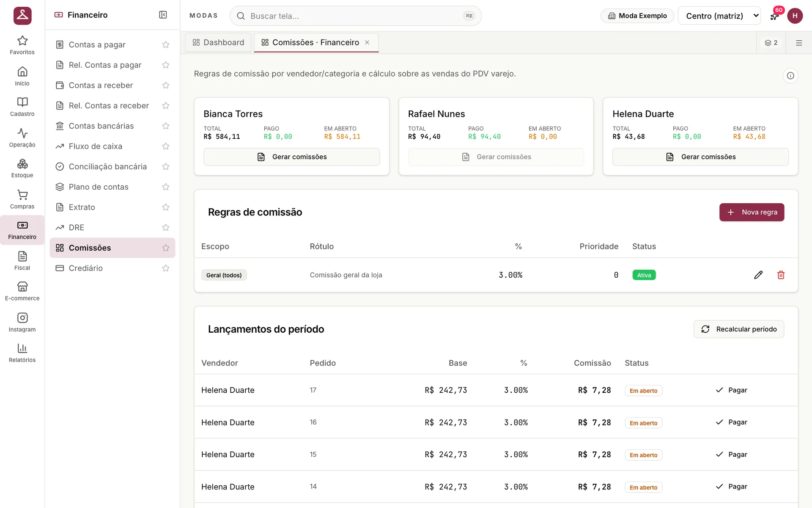Open the Centro (matriz) store dropdown
This screenshot has width=812, height=508.
point(719,16)
